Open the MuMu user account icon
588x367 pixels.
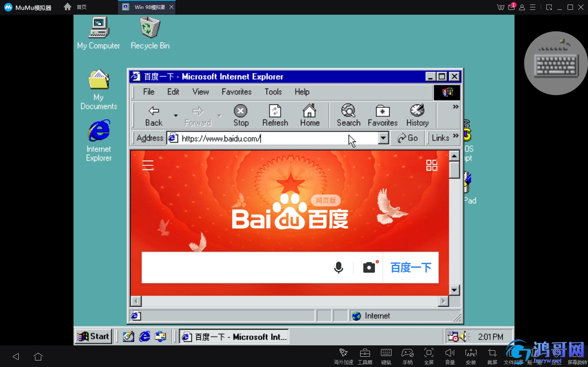(x=522, y=7)
